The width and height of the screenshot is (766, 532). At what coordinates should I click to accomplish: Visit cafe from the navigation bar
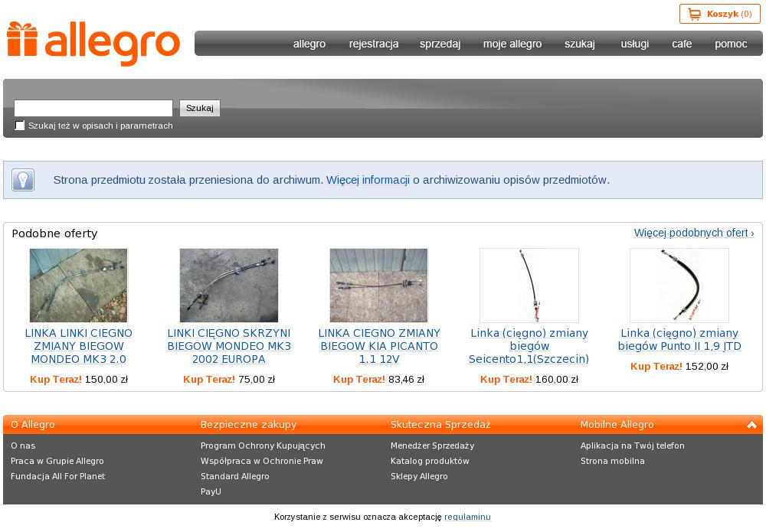click(x=682, y=44)
